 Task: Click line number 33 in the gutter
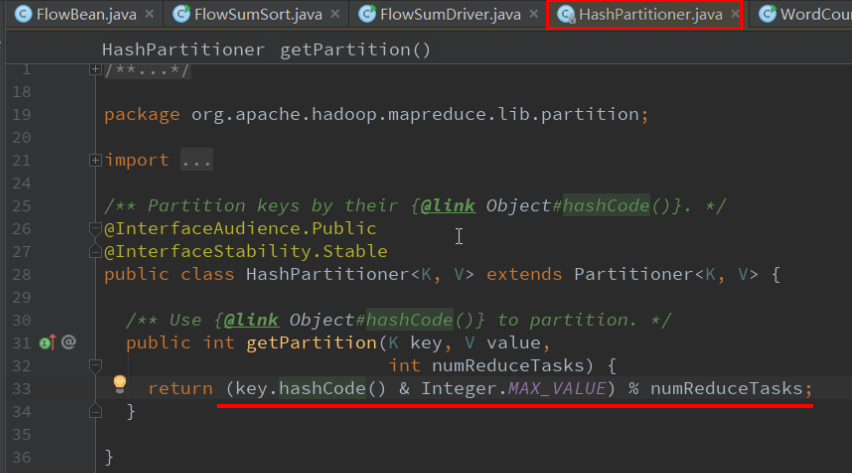(x=22, y=389)
